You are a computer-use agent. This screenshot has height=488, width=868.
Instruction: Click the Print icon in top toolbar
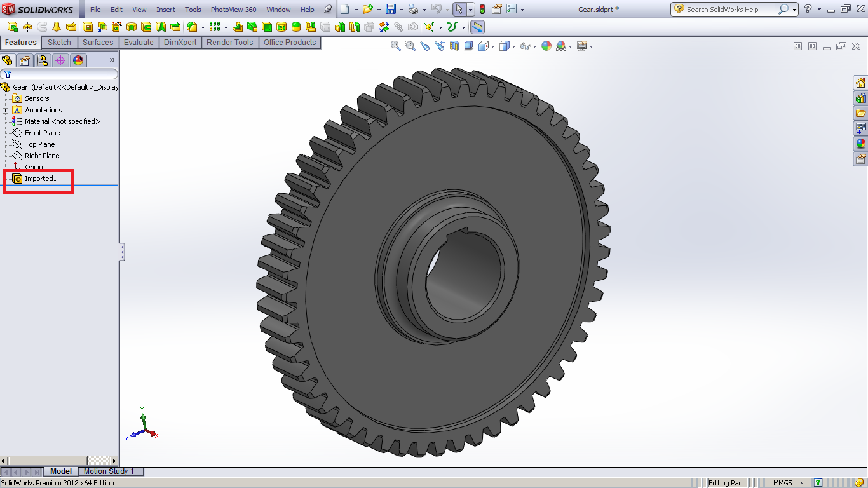click(414, 10)
